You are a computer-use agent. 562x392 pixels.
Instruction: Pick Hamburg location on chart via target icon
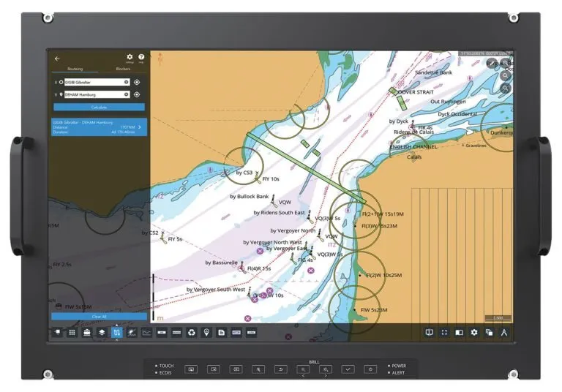pyautogui.click(x=137, y=94)
